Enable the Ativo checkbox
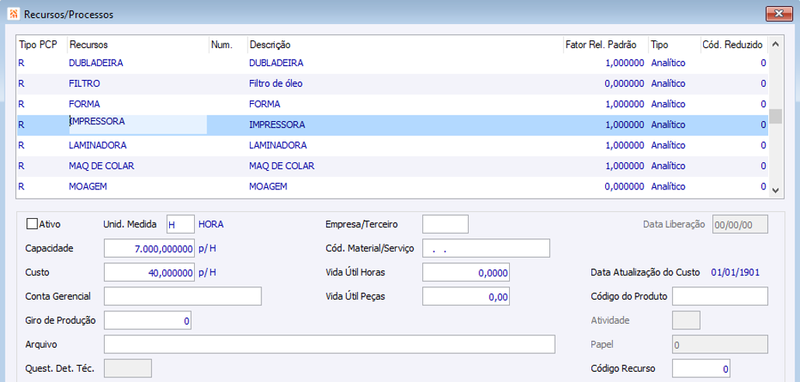Viewport: 800px width, 382px height. point(32,223)
